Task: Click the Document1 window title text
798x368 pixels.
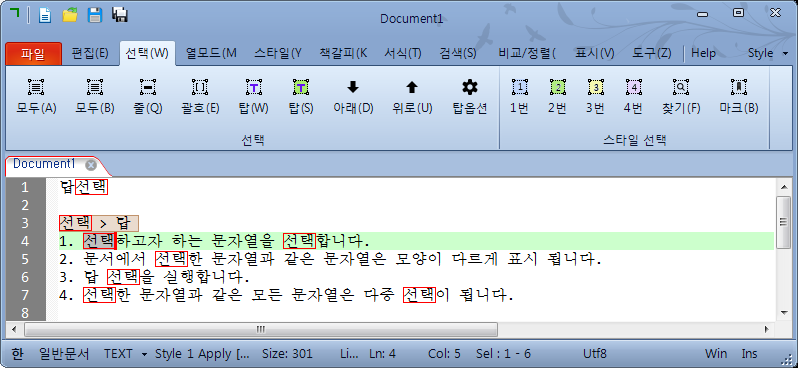Action: [x=412, y=19]
